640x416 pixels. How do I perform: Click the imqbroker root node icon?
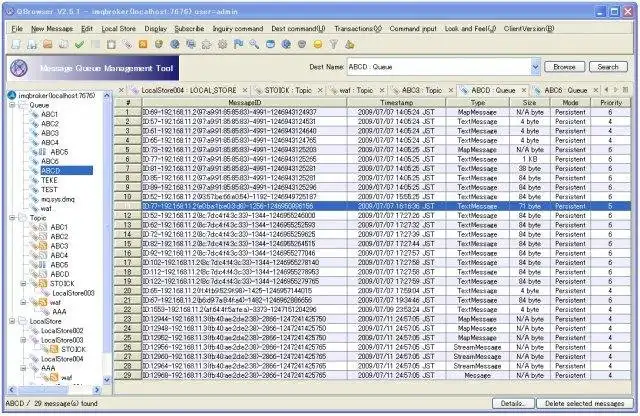click(12, 96)
